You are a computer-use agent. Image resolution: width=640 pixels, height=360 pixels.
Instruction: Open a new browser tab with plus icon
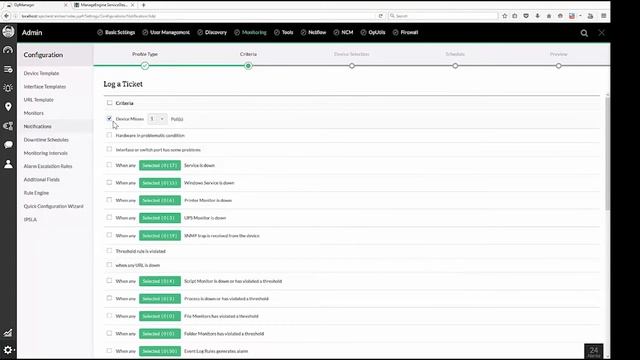[x=144, y=5]
